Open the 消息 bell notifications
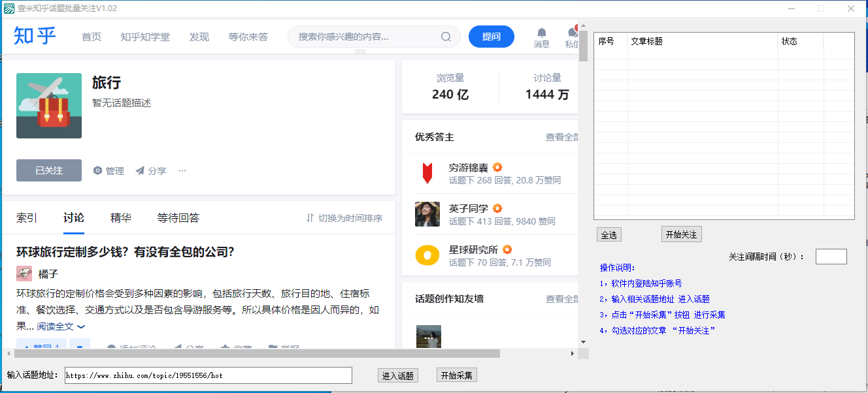Image resolution: width=868 pixels, height=393 pixels. click(542, 37)
